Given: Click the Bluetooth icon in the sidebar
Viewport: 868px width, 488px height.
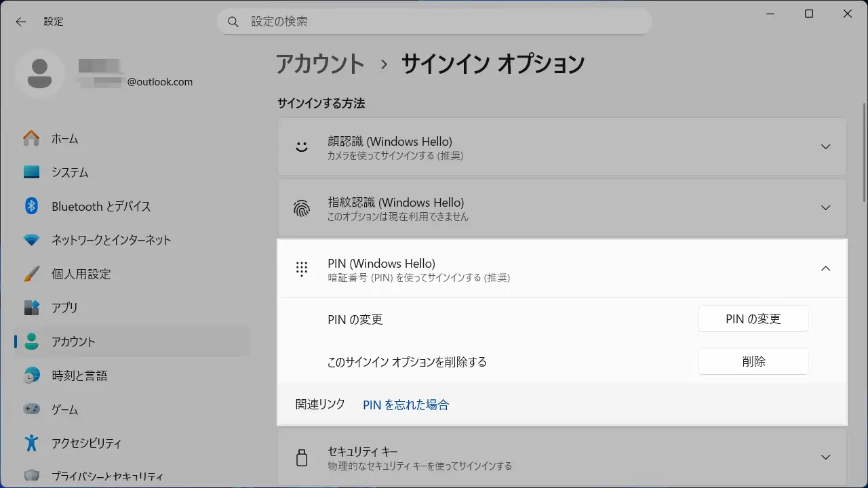Looking at the screenshot, I should tap(31, 206).
